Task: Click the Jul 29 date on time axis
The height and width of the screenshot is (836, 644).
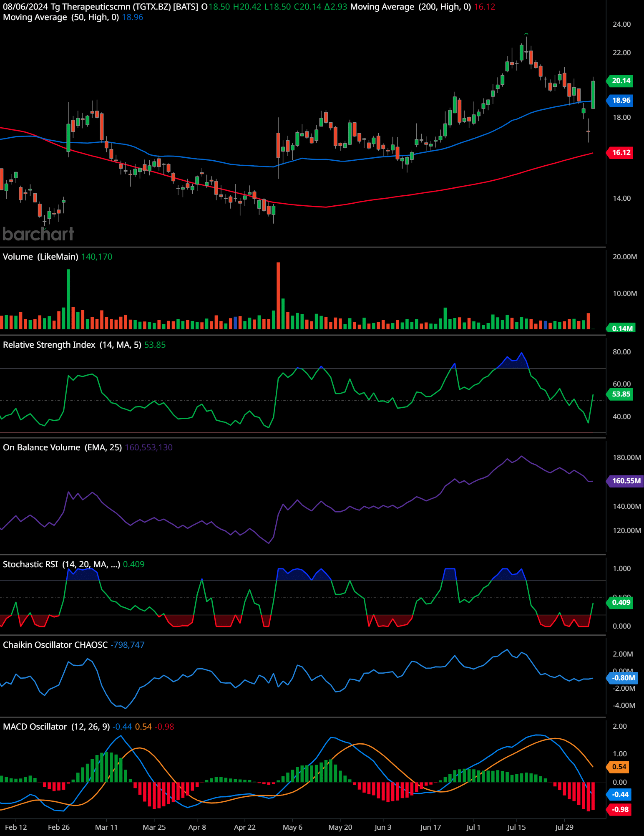Action: [564, 827]
